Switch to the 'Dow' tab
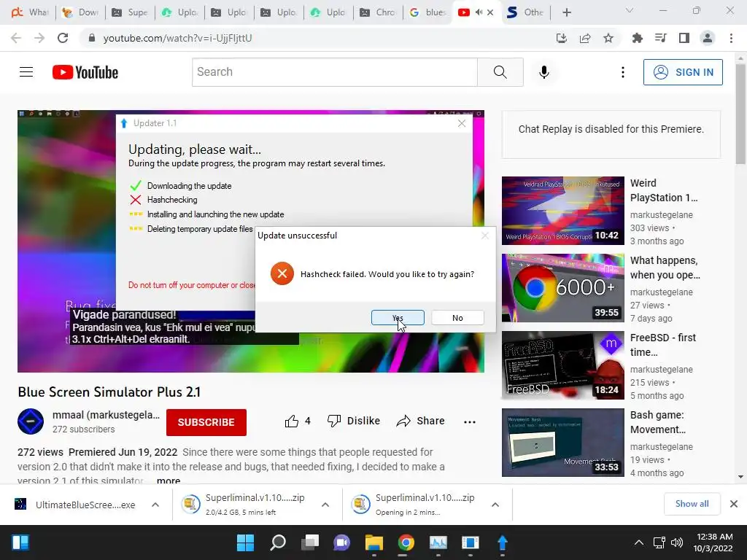Screen dimensions: 747x560 click(x=80, y=12)
